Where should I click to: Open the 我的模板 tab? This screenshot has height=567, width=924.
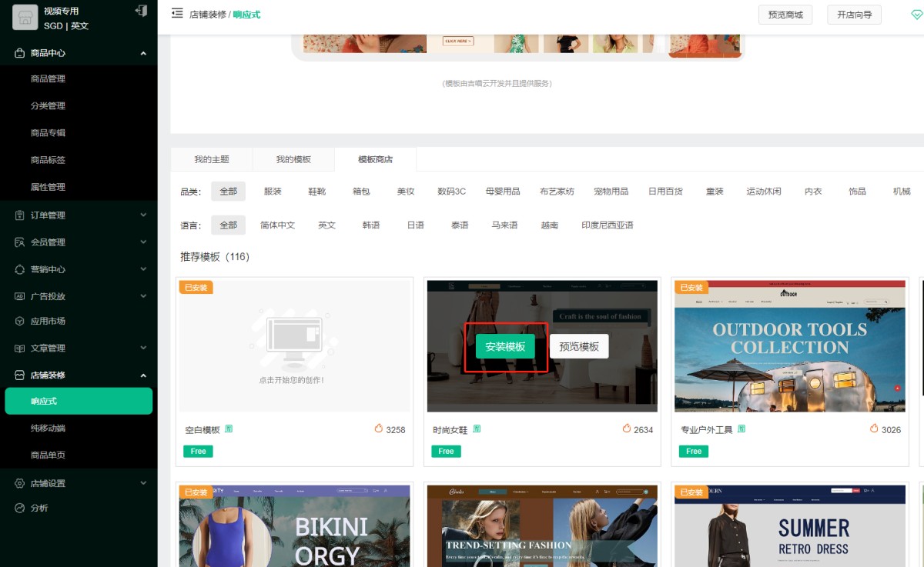(293, 159)
